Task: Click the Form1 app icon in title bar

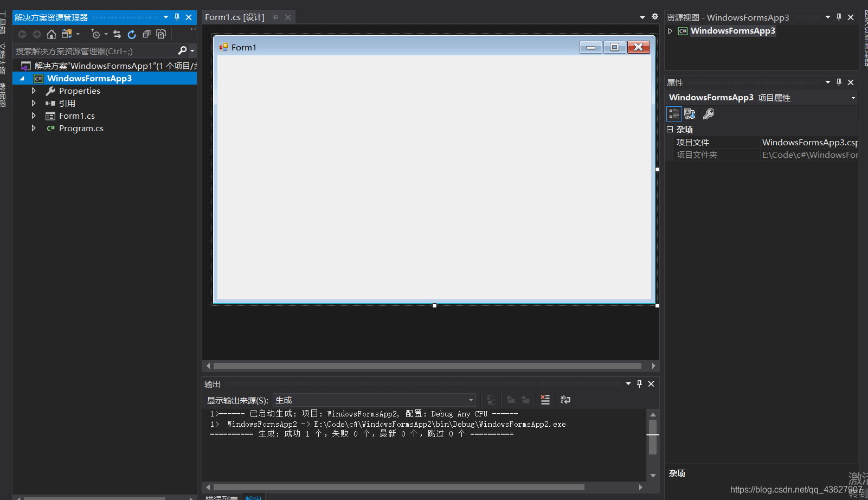Action: (223, 47)
